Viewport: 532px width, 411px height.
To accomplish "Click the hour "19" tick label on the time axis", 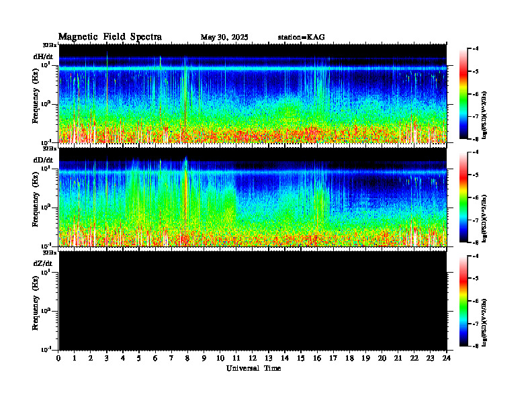I will click(x=365, y=359).
